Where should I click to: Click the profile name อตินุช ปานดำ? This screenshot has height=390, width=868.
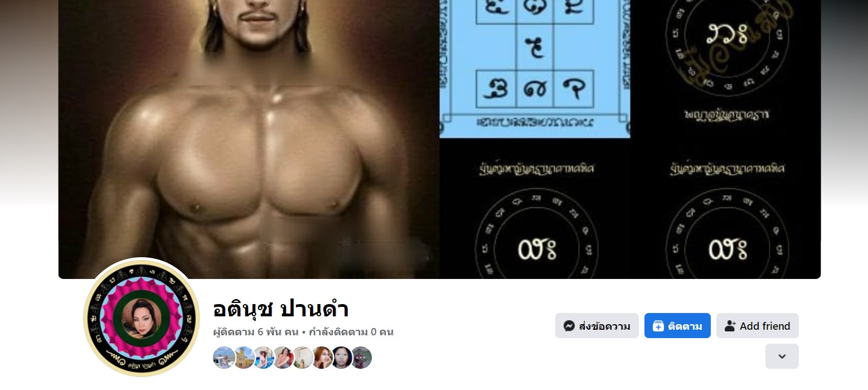tap(281, 309)
